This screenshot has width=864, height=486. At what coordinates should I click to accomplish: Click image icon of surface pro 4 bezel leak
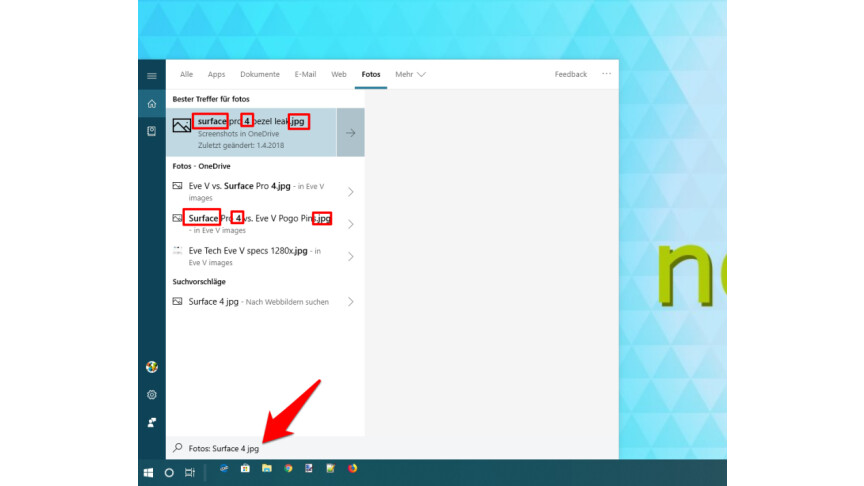point(181,126)
